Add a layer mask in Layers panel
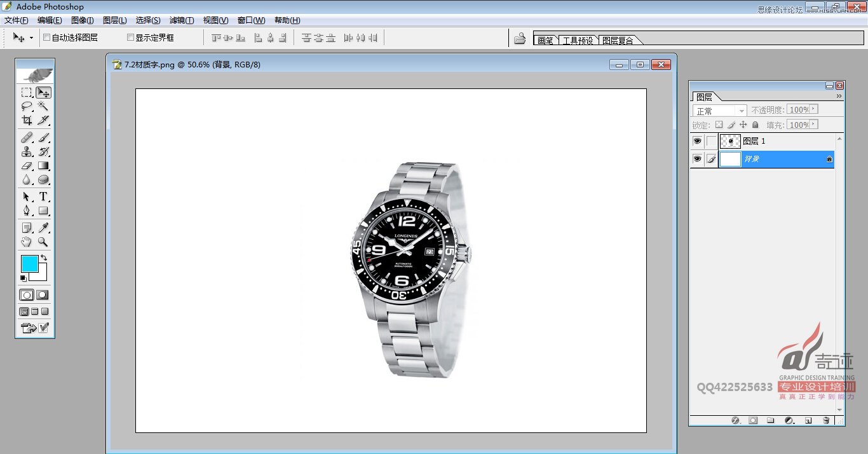Viewport: 868px width, 454px height. (x=753, y=420)
